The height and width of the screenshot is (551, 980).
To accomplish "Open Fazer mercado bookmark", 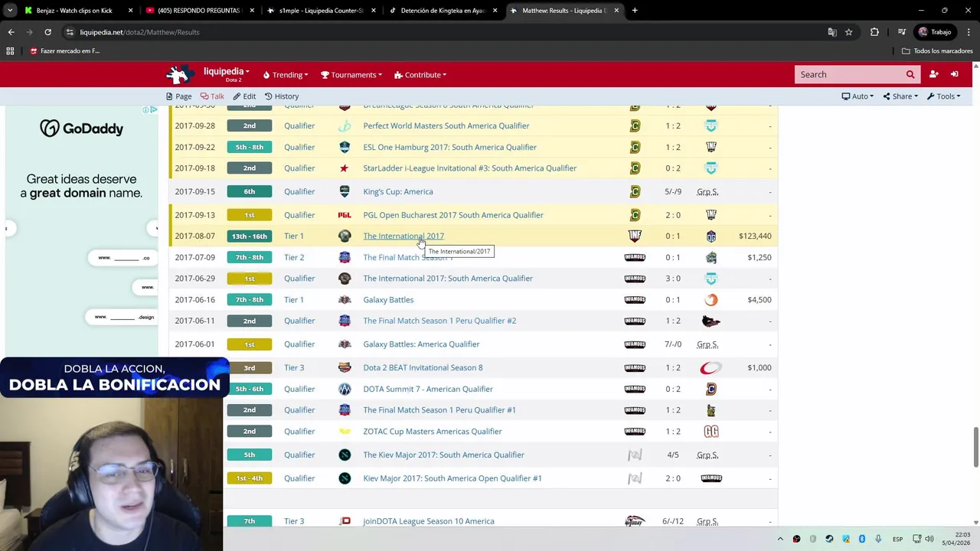I will tap(64, 51).
